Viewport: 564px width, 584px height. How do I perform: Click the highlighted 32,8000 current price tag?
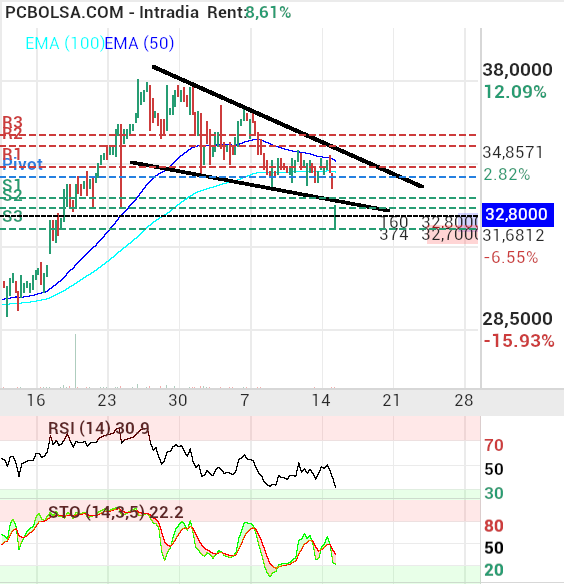pyautogui.click(x=517, y=215)
